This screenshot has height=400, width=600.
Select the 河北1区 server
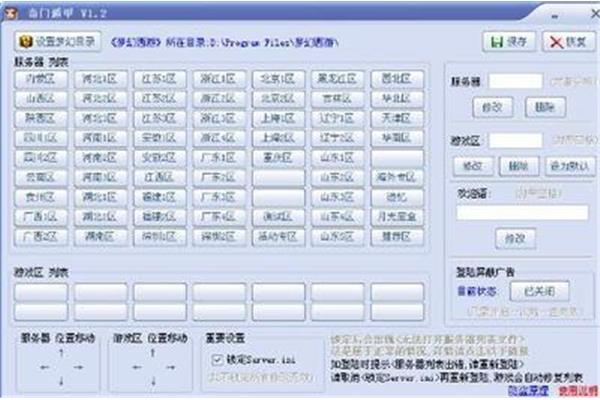100,79
